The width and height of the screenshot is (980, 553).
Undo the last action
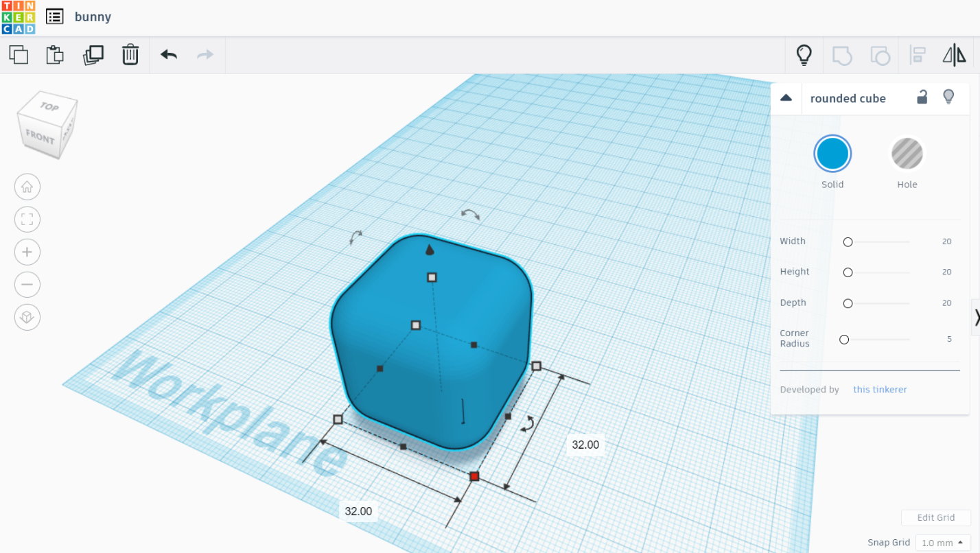[169, 54]
